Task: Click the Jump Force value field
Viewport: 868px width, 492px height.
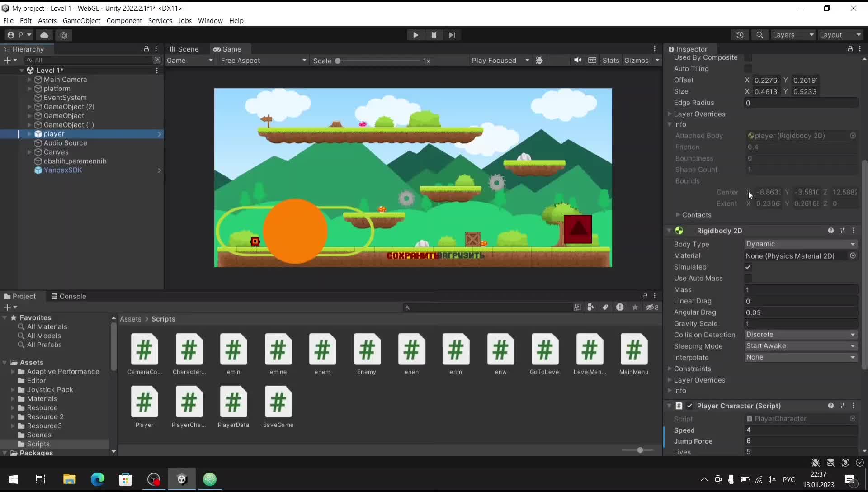Action: 800,441
